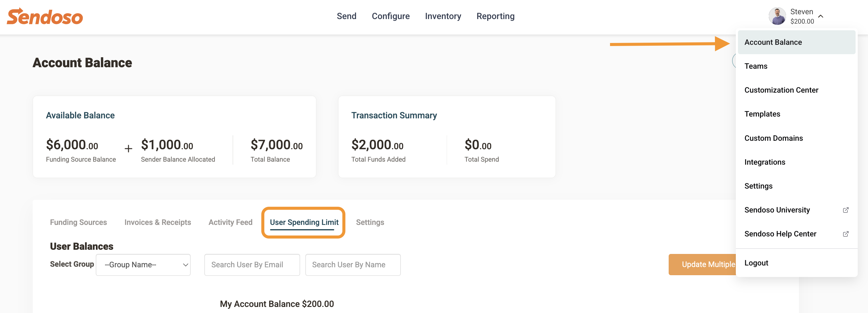Switch to the Invoices & Receipts tab
This screenshot has width=868, height=313.
158,222
